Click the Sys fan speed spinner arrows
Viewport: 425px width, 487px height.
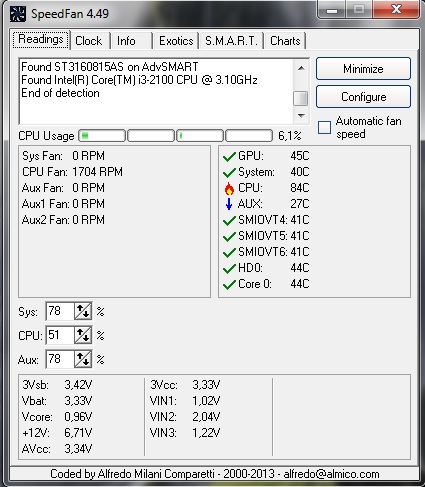[x=83, y=311]
